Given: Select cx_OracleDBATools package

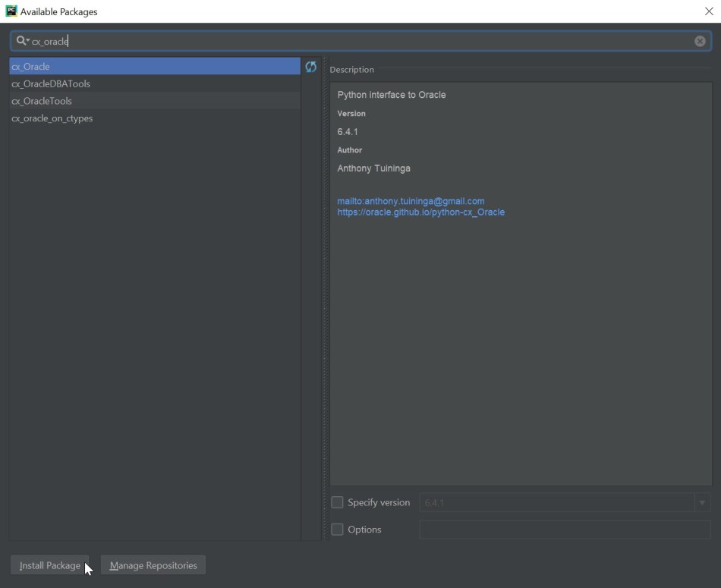Looking at the screenshot, I should coord(51,83).
